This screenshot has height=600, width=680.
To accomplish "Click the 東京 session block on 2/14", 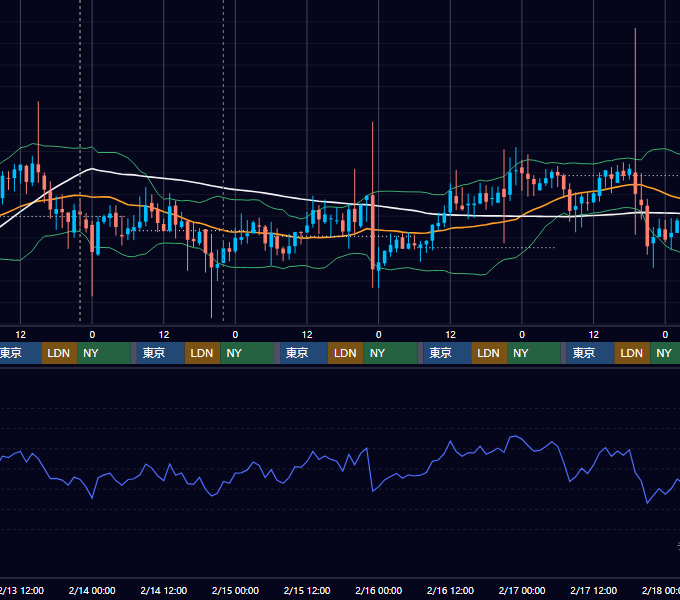I will (160, 353).
